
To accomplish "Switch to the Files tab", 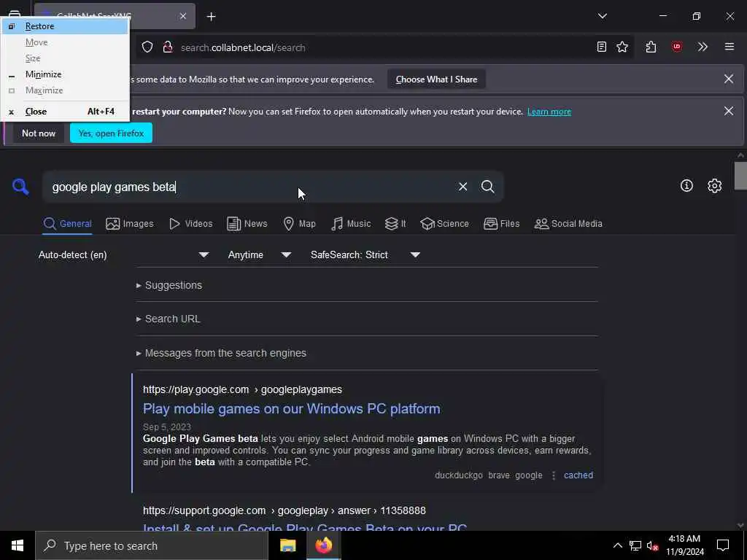I will [x=501, y=224].
